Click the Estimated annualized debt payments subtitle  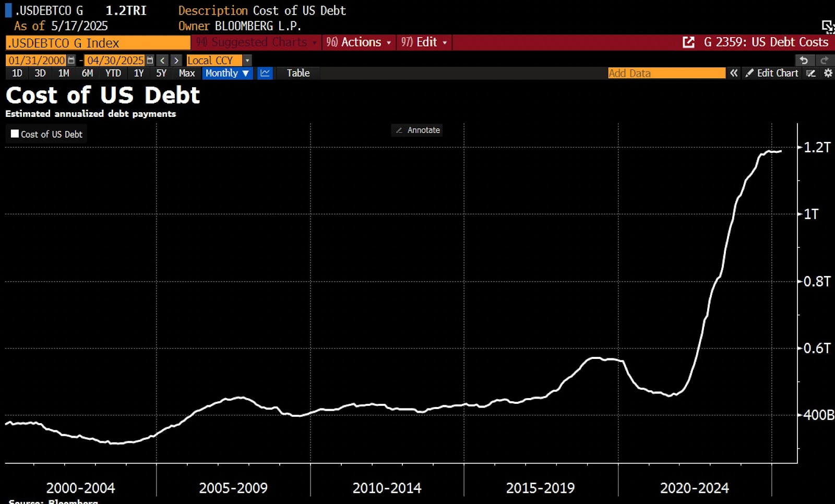coord(91,114)
